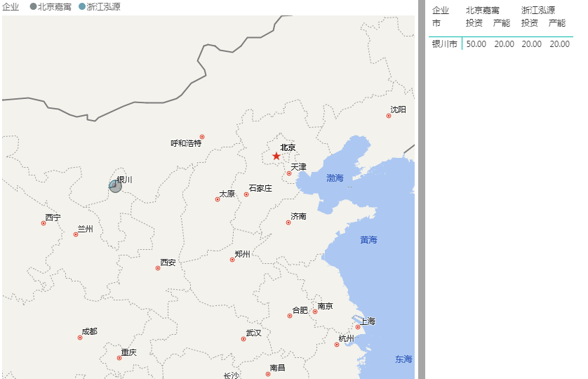The height and width of the screenshot is (379, 588).
Task: Select the 沈阳 city marker dot
Action: point(389,116)
